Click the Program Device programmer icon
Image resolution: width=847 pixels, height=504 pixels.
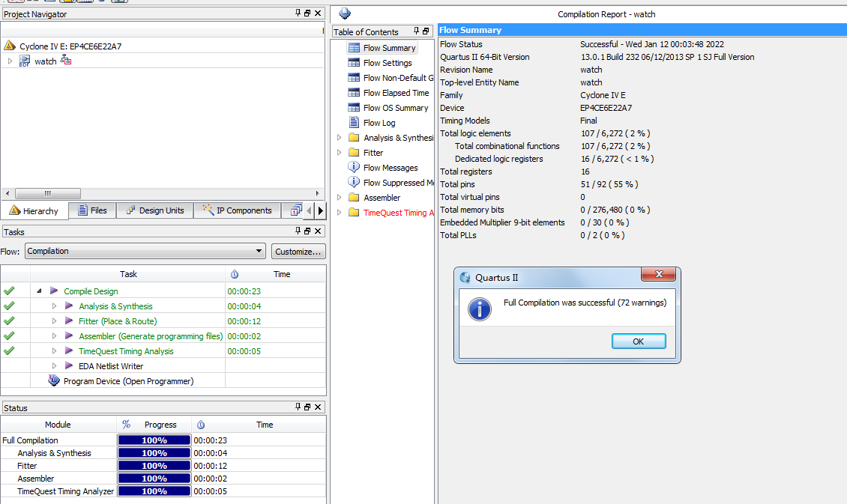[54, 381]
